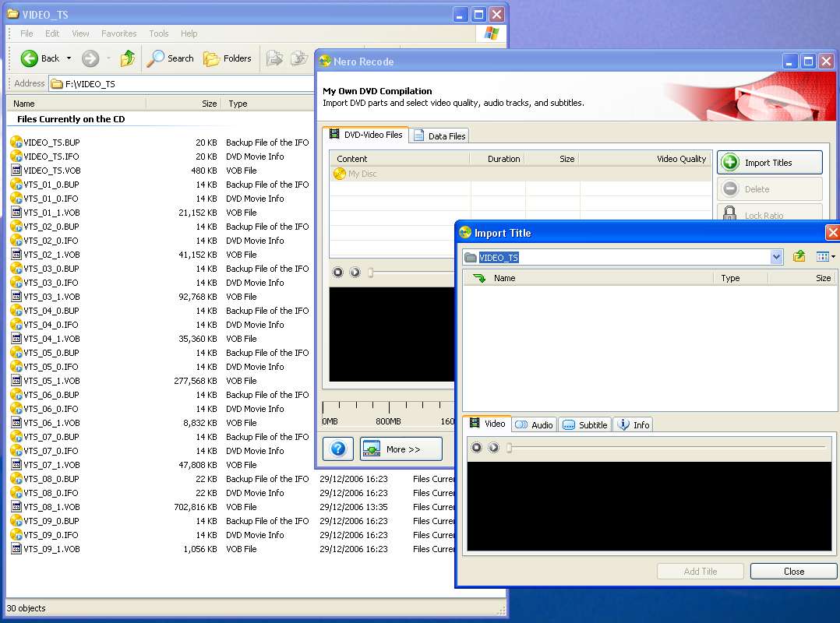This screenshot has width=840, height=623.
Task: Select the VTS_05_1.VOB file
Action: point(51,381)
